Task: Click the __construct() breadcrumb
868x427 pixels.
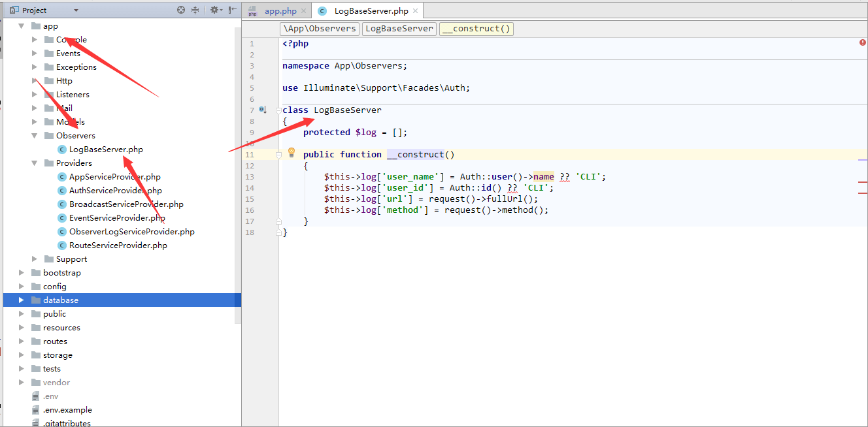Action: tap(476, 29)
